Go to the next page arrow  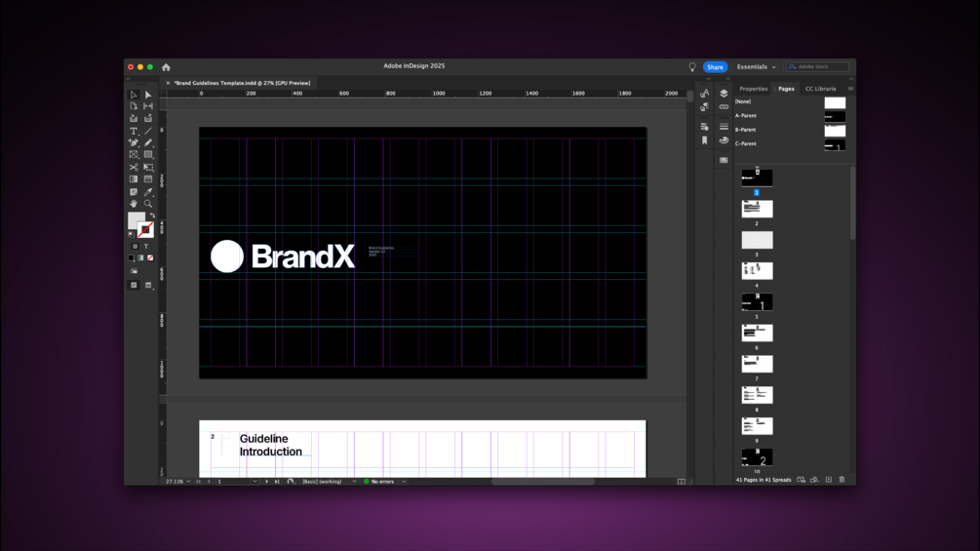pos(267,482)
